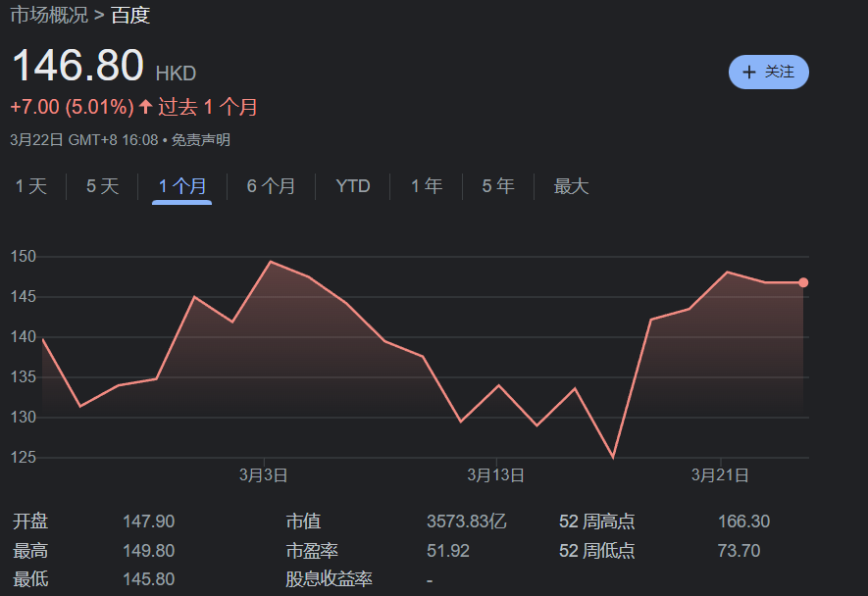Click the 166.30 value
The width and height of the screenshot is (868, 596).
[x=743, y=521]
